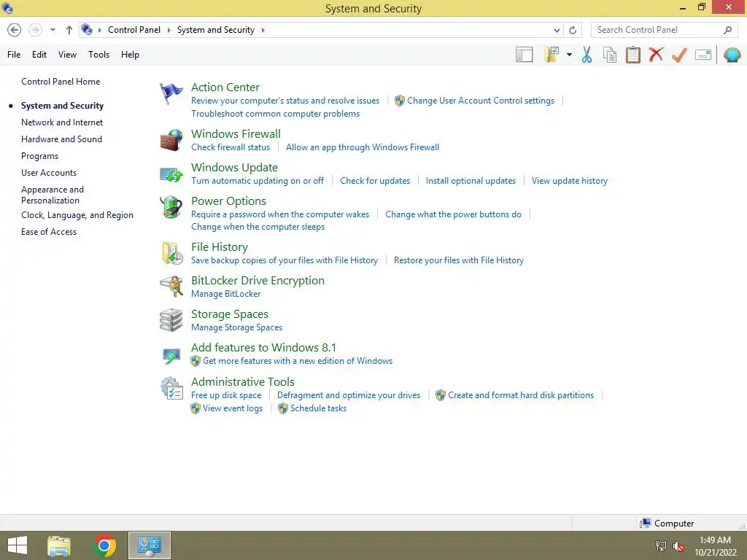
Task: Open File Explorer from the taskbar
Action: [59, 545]
